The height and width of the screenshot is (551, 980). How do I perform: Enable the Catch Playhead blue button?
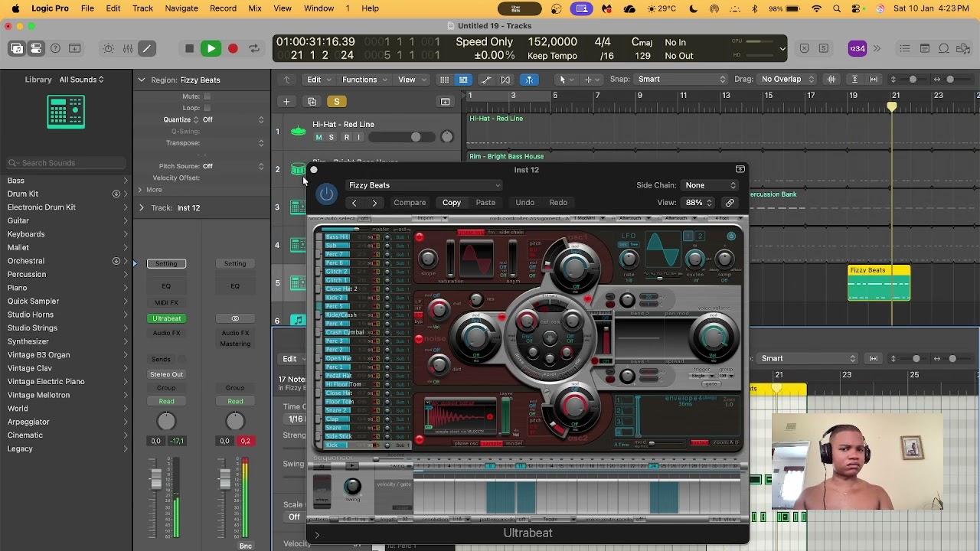click(x=529, y=80)
